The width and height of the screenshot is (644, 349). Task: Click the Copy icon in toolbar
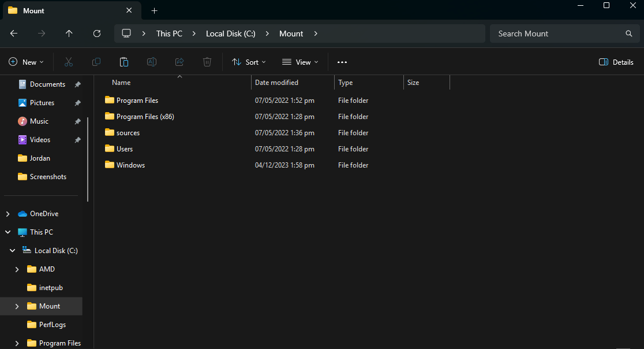[x=96, y=62]
